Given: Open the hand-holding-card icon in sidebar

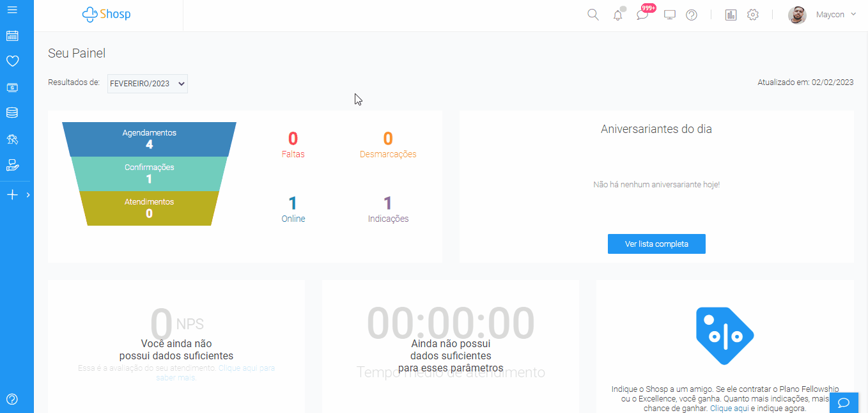Looking at the screenshot, I should 12,165.
